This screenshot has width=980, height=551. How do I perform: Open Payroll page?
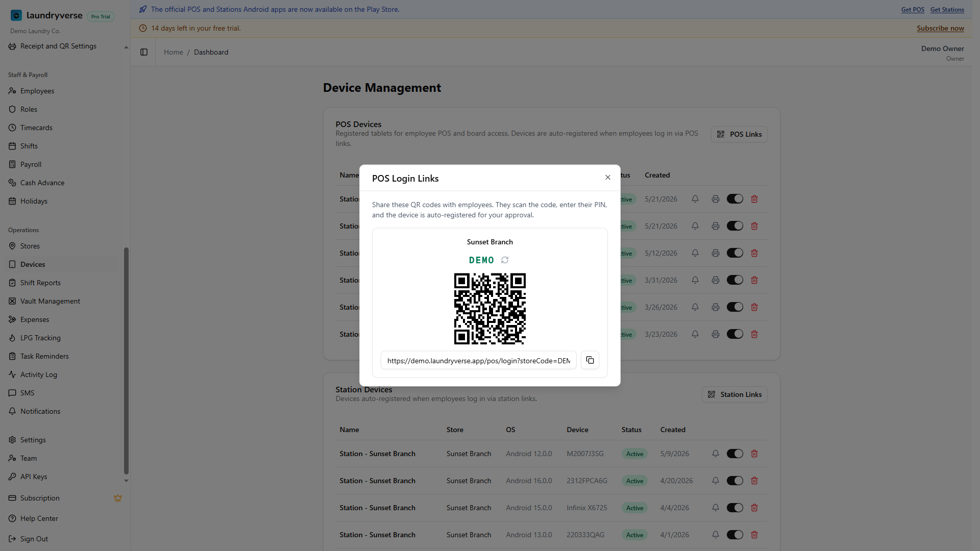pos(61,164)
